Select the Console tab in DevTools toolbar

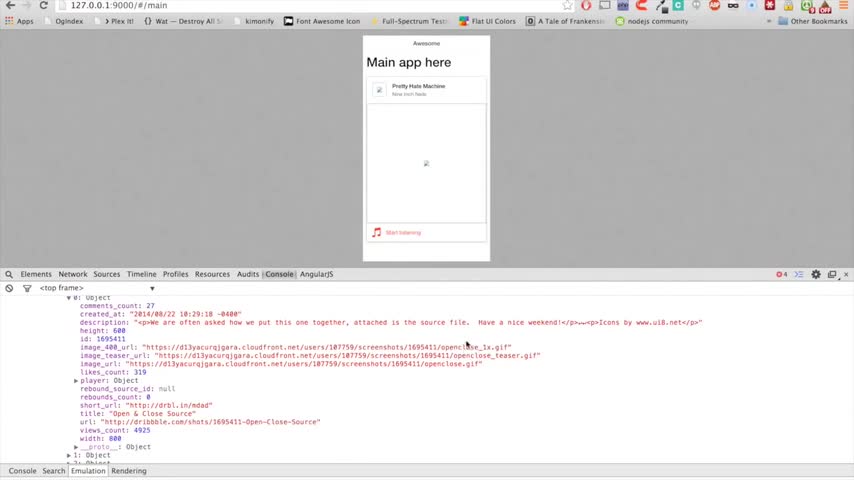click(x=279, y=275)
